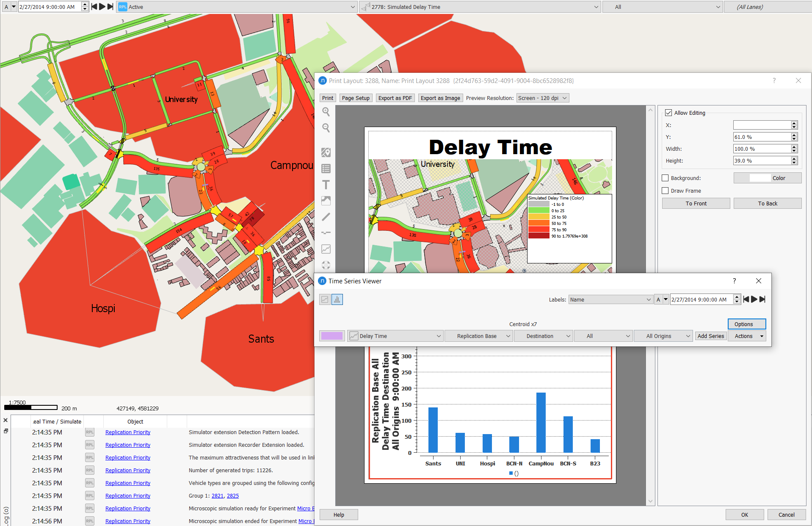
Task: Uncheck the Allow Editing checkbox
Action: 668,113
